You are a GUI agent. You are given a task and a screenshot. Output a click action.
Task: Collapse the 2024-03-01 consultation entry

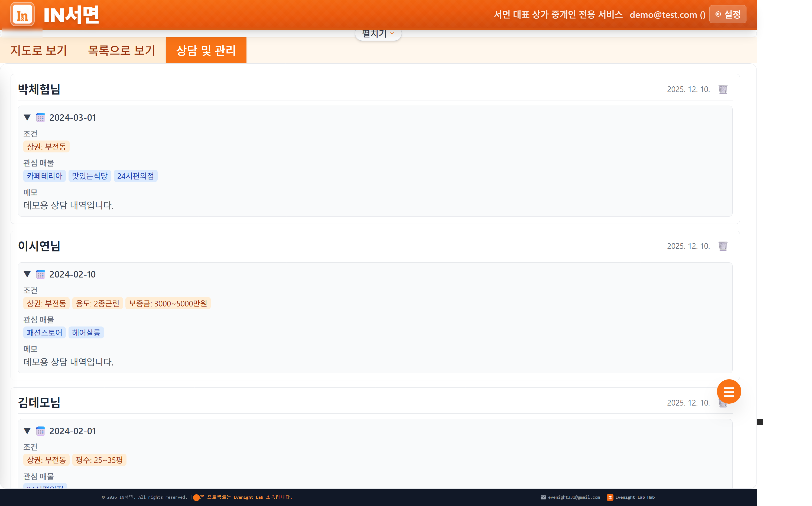(27, 117)
